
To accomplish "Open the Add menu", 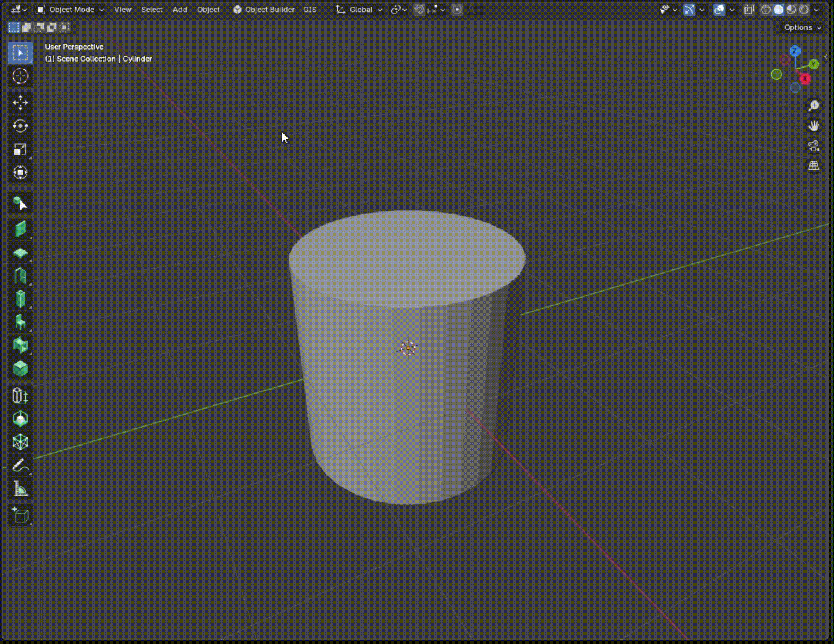I will point(179,10).
